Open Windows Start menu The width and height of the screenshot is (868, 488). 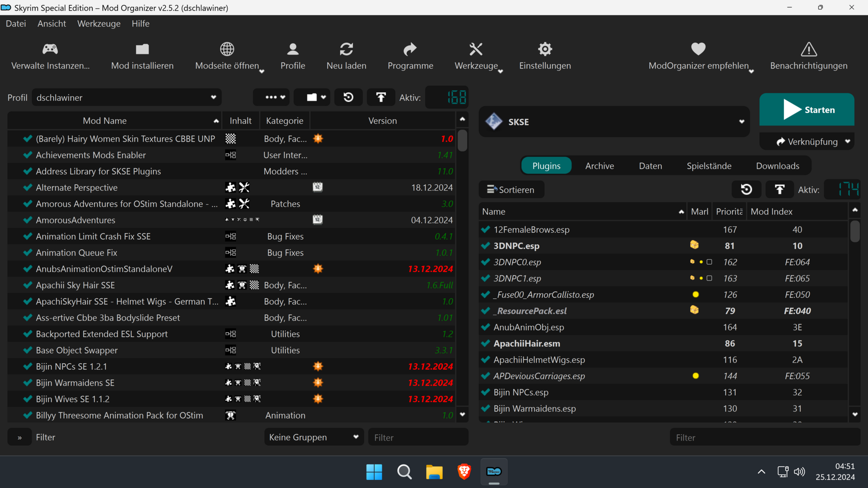[374, 472]
